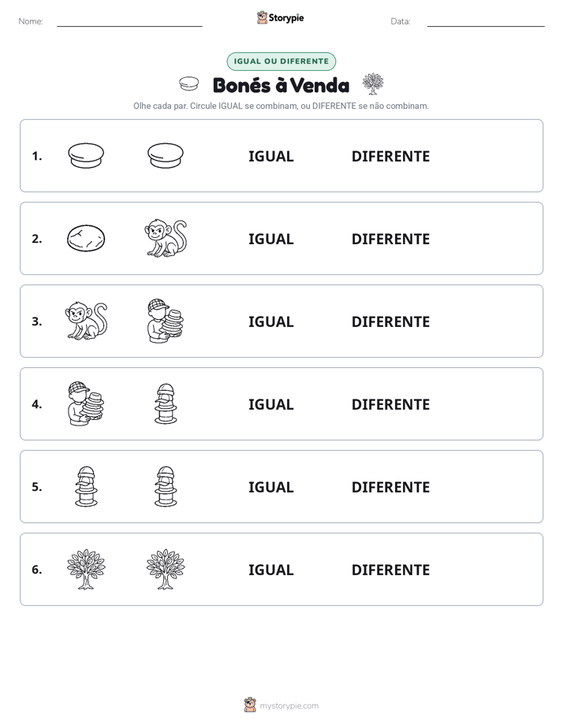This screenshot has width=563, height=728.
Task: Choose IGUAL for question 6
Action: 270,570
